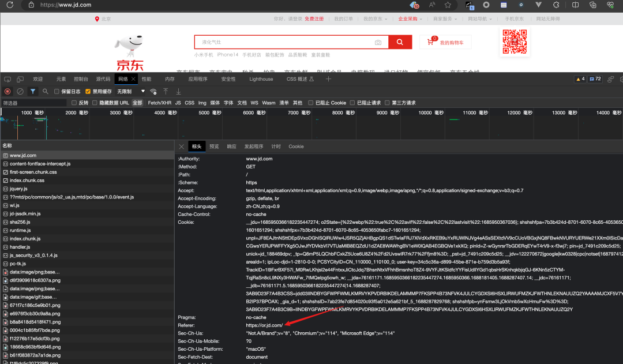Select the jquery.js request row
The image size is (623, 364).
[87, 189]
